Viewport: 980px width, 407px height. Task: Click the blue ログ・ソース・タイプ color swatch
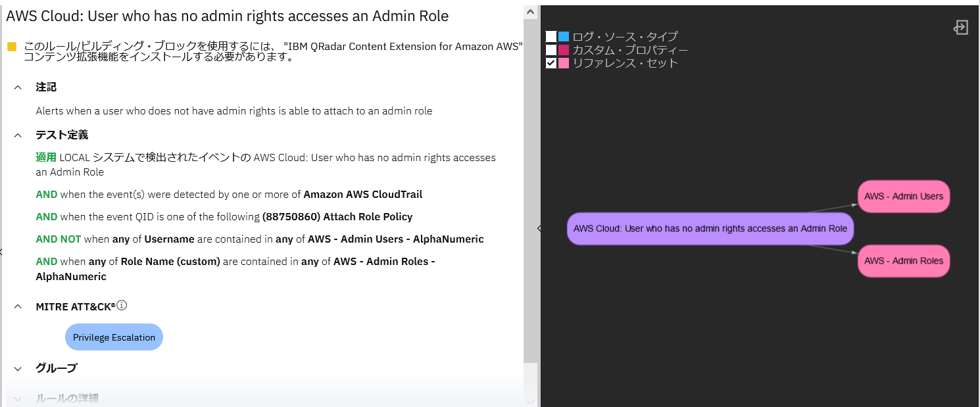564,37
